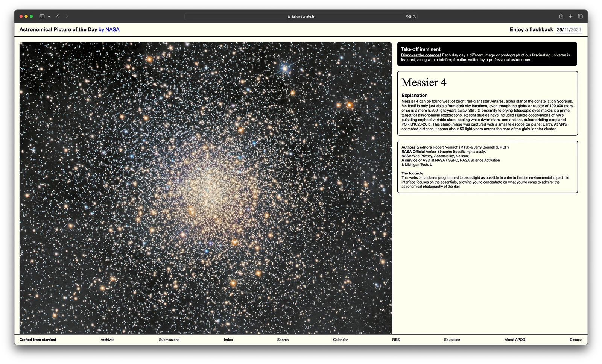
Task: Open 'Education' in footer menu
Action: (x=452, y=340)
